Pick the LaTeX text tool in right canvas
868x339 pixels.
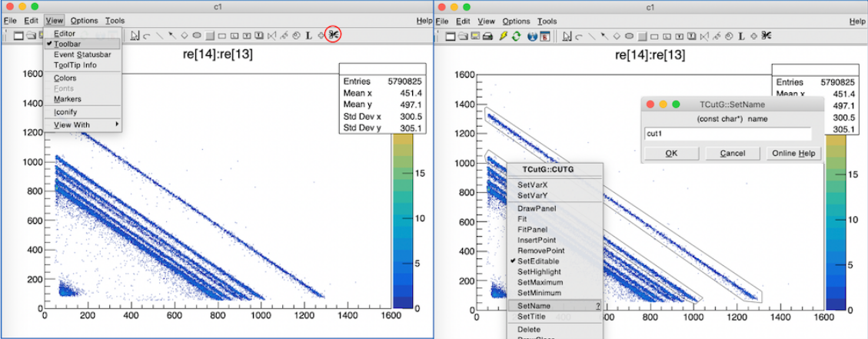(x=741, y=36)
